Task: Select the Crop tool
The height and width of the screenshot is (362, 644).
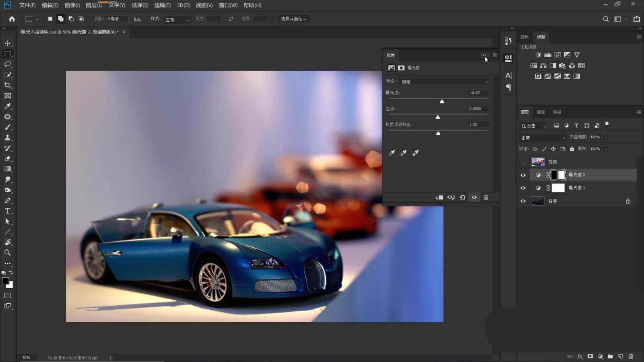Action: [8, 85]
